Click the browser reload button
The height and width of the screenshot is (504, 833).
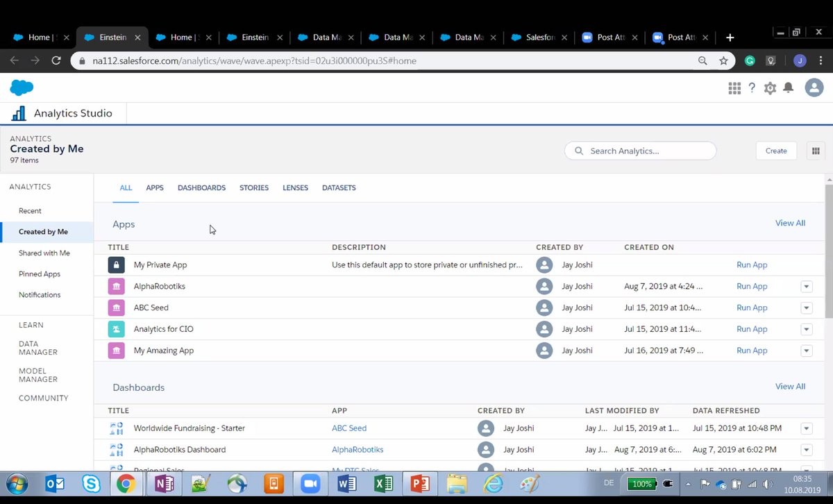coord(56,61)
